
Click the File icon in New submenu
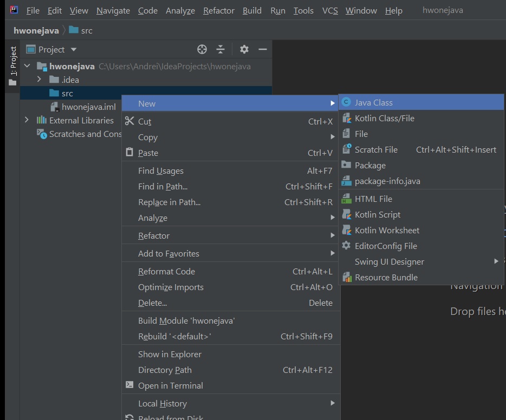pos(346,134)
